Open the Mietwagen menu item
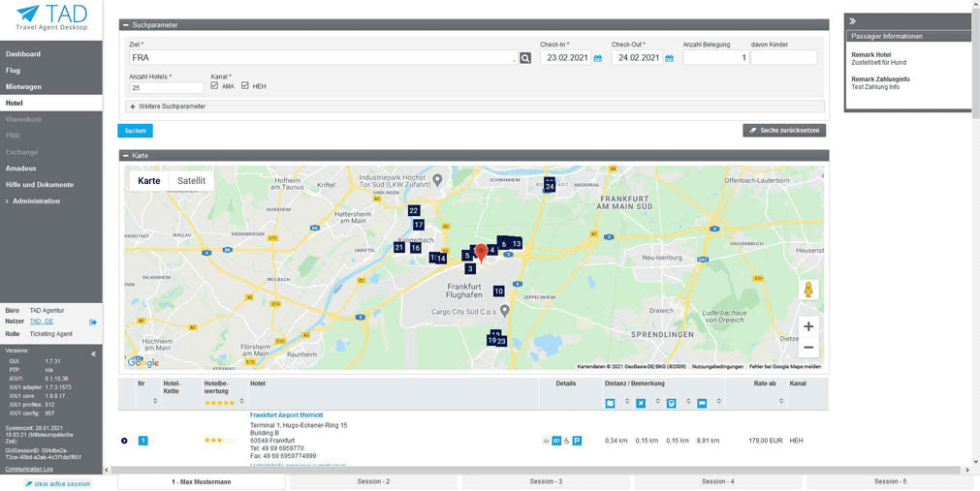 (x=24, y=86)
